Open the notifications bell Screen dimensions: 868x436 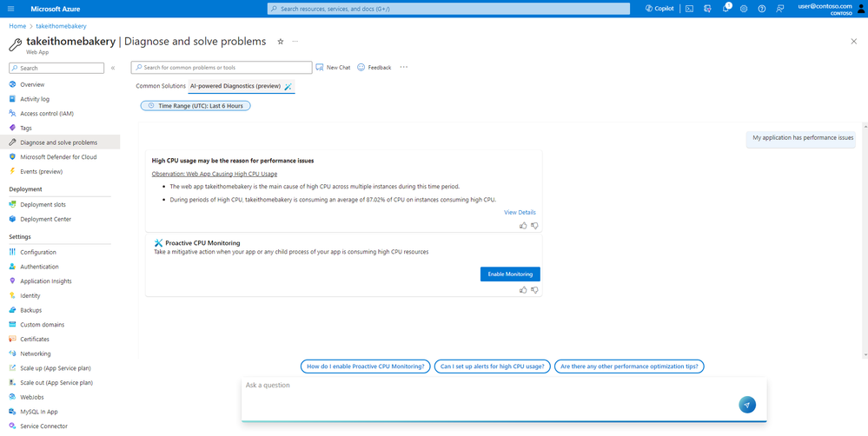click(x=726, y=9)
